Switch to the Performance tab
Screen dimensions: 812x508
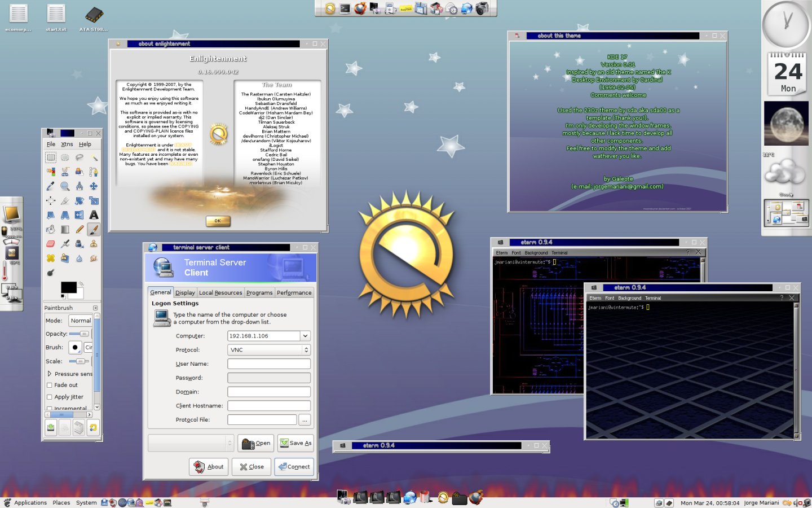point(294,293)
